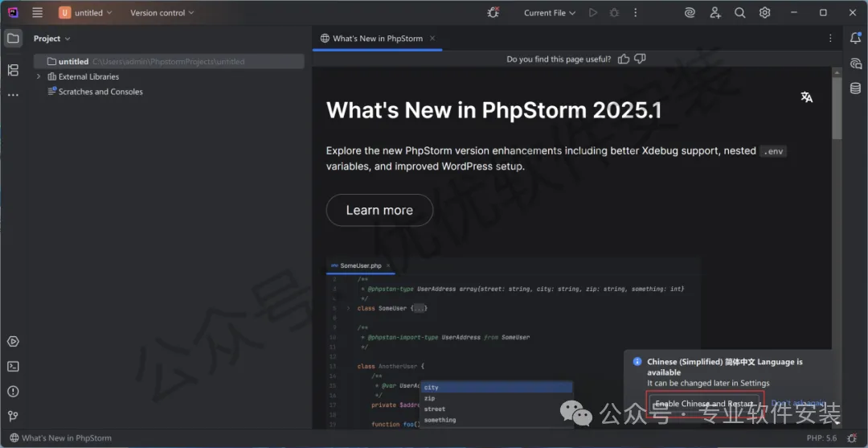The width and height of the screenshot is (868, 448).
Task: Click What's New in PhpStorm status breadcrumb
Action: pyautogui.click(x=61, y=438)
